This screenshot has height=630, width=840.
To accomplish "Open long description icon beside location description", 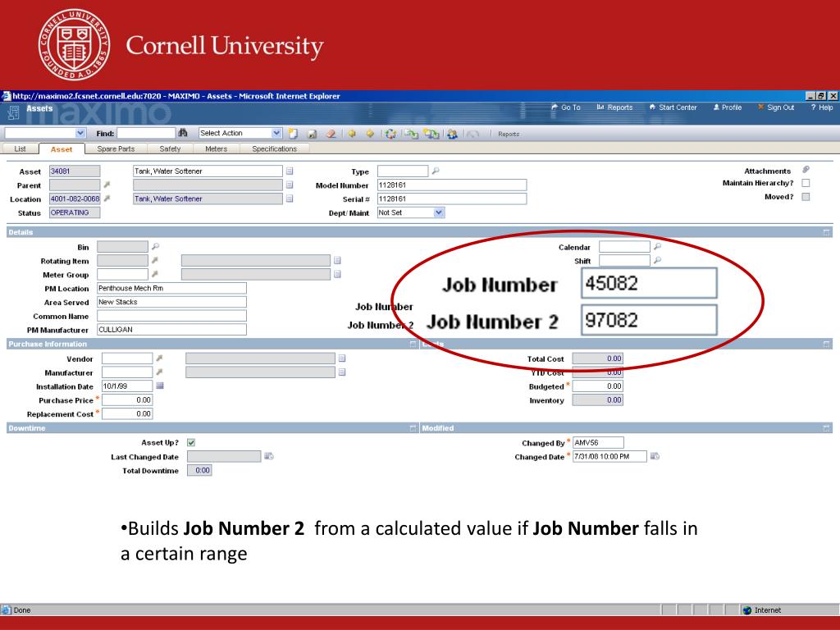I will [x=290, y=199].
